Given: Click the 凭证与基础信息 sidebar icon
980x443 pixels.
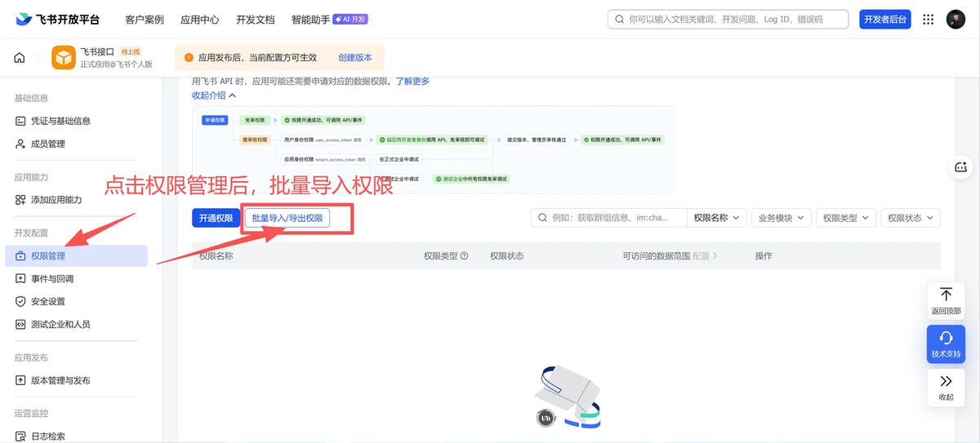Looking at the screenshot, I should pyautogui.click(x=21, y=121).
